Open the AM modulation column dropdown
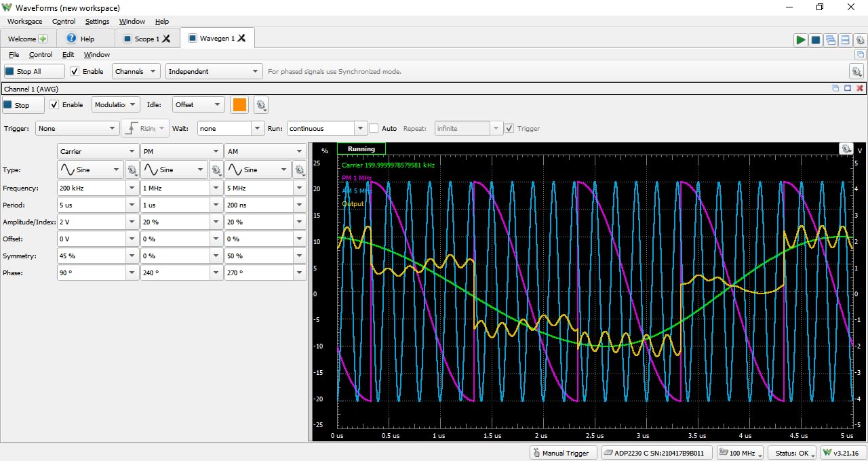The height and width of the screenshot is (461, 868). tap(266, 152)
